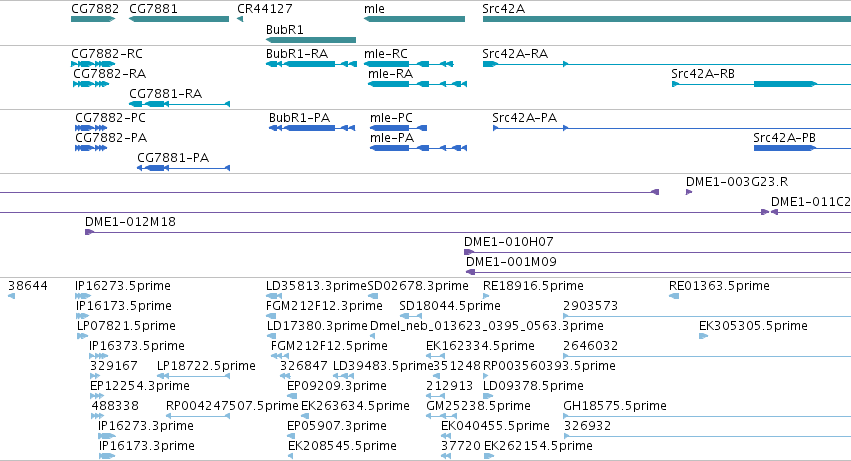Click the Dmel_neb_013623_0395_0563.3prime label
Viewport: 851px width, 461px height.
487,326
